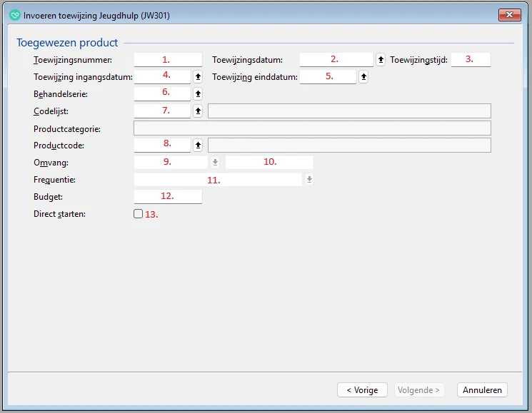Select the Budget input field
This screenshot has width=532, height=413.
[x=168, y=196]
